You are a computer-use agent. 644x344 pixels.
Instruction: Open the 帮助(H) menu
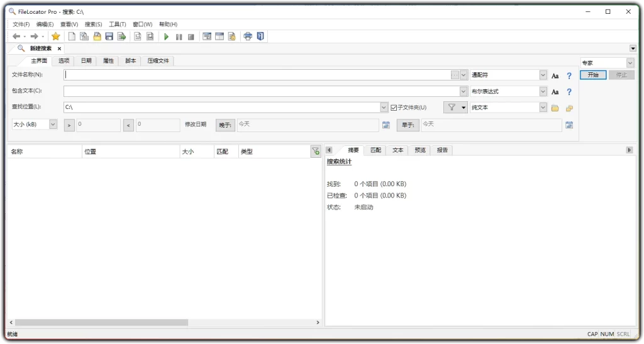[169, 25]
